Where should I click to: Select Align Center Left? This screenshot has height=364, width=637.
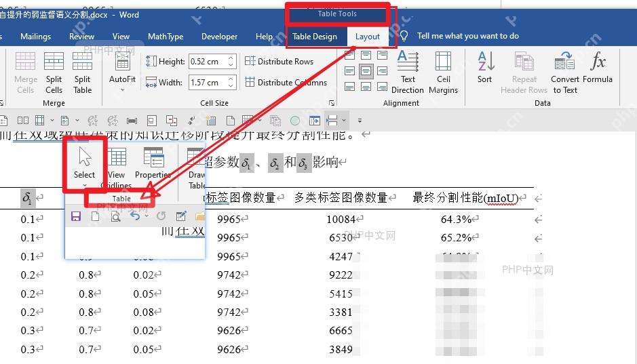[349, 71]
